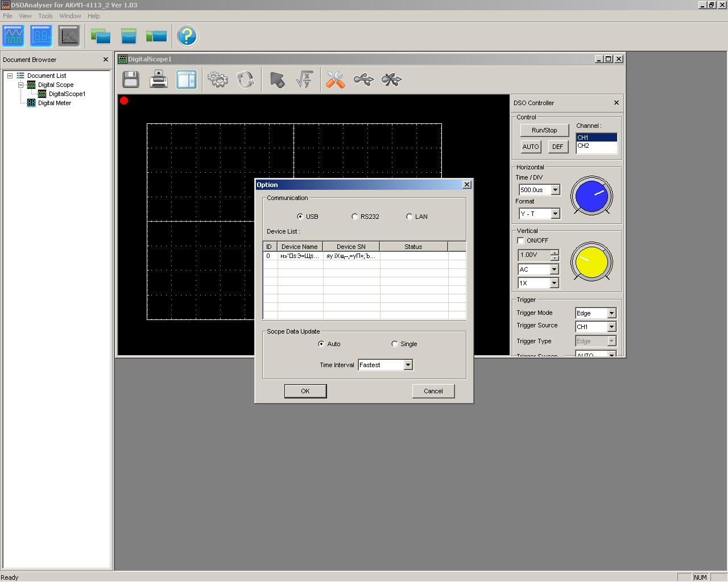Select the cursor arrow tool
728x582 pixels.
[x=277, y=80]
